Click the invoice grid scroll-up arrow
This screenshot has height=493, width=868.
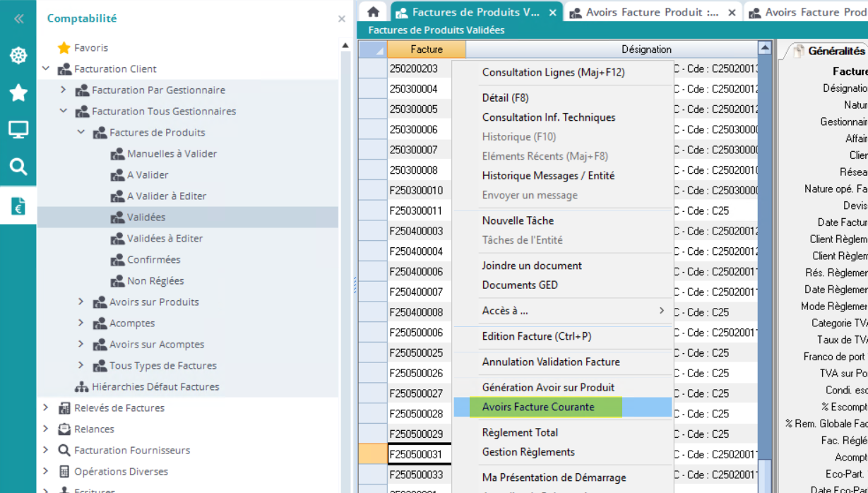tap(764, 47)
